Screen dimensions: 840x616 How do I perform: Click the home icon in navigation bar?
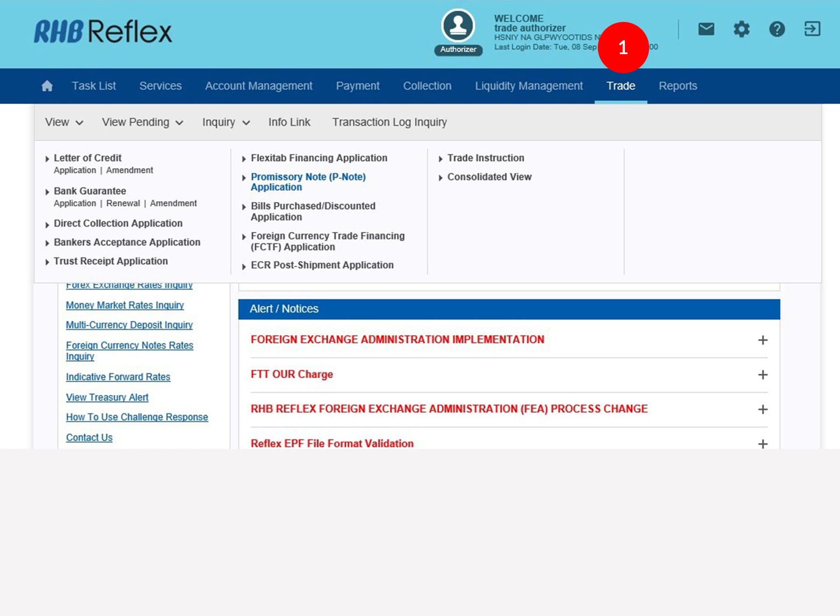[x=47, y=86]
